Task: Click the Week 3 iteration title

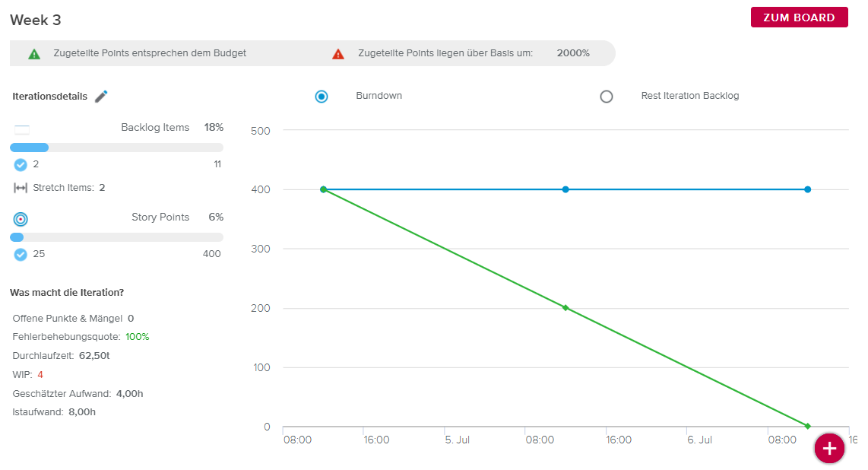Action: 36,21
